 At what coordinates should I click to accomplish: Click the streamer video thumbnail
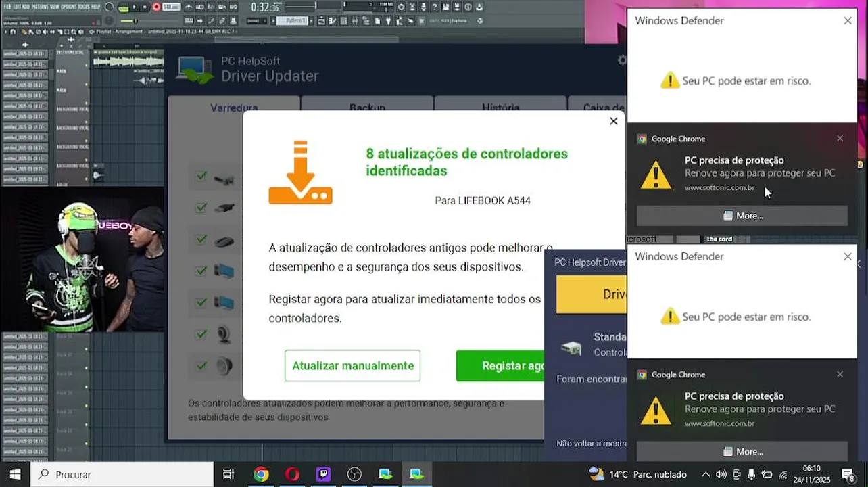pyautogui.click(x=82, y=259)
